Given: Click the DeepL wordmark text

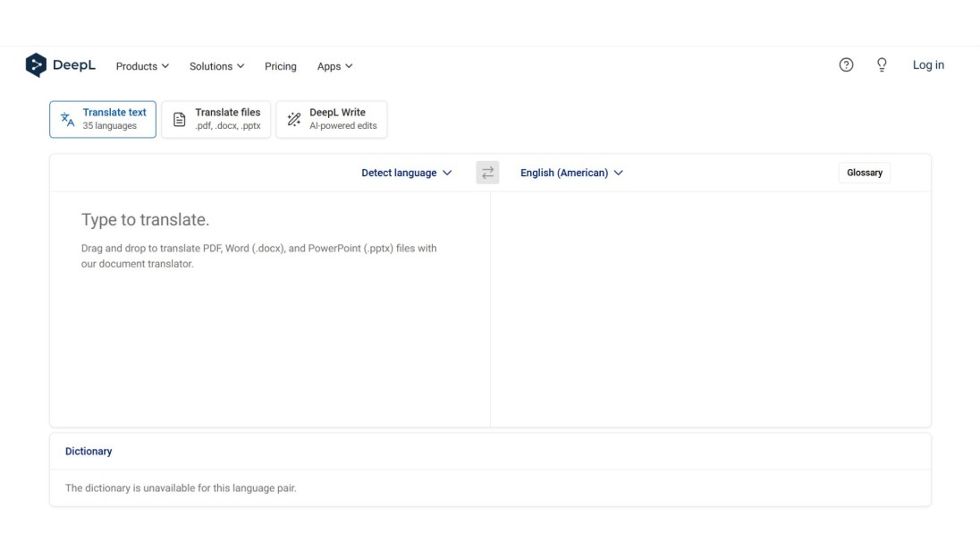Looking at the screenshot, I should [73, 65].
